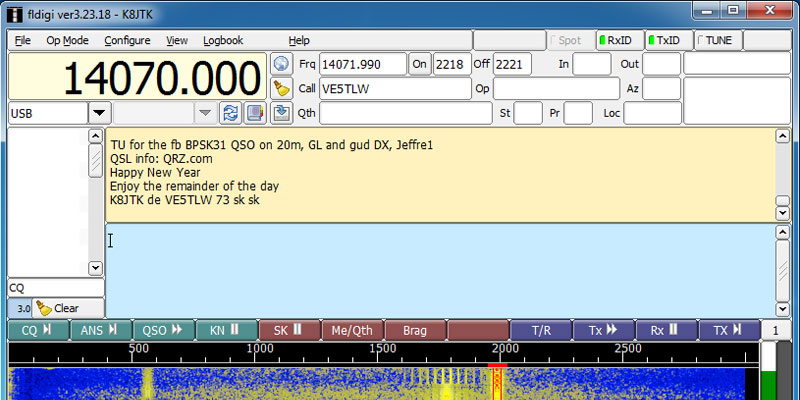800x400 pixels.
Task: Open the logbook book icon
Action: 255,112
